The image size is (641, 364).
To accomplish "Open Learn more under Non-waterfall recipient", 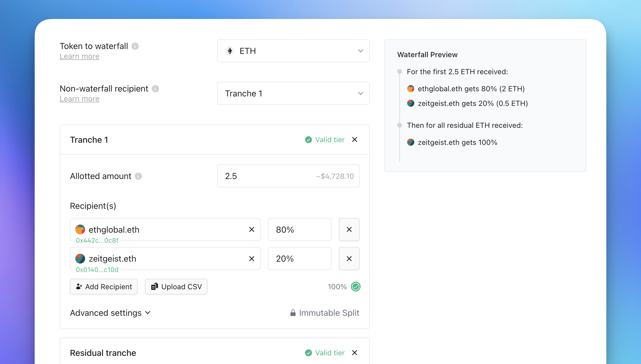I will click(x=79, y=99).
